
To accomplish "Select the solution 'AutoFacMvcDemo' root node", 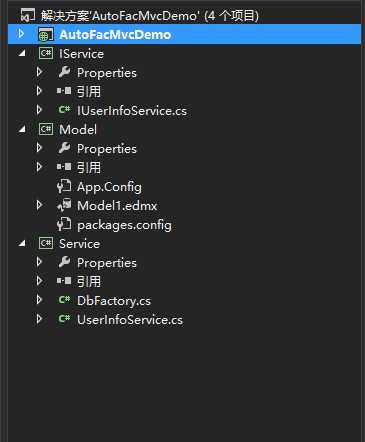I will pos(150,15).
